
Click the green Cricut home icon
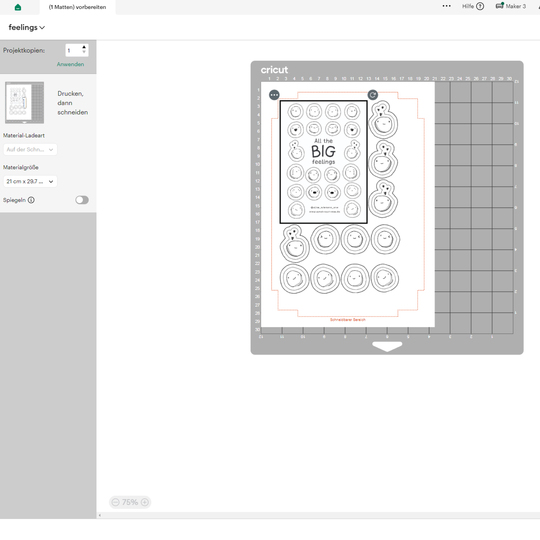18,7
